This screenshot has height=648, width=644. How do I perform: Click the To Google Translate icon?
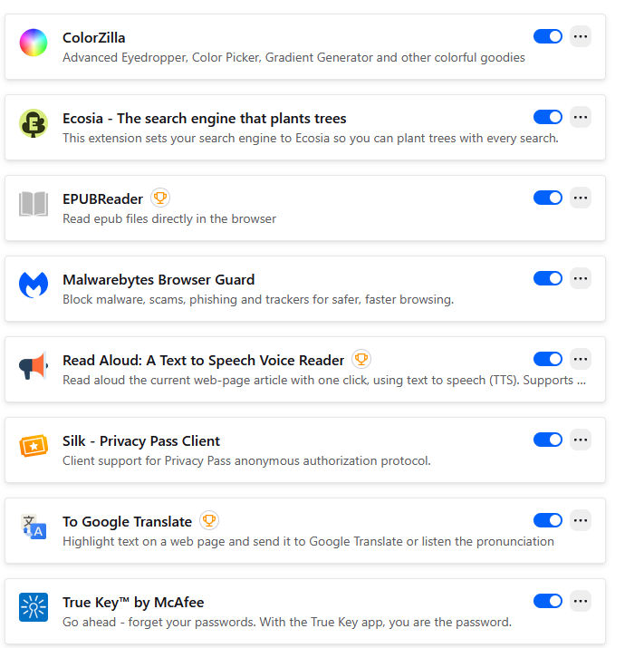tap(34, 527)
